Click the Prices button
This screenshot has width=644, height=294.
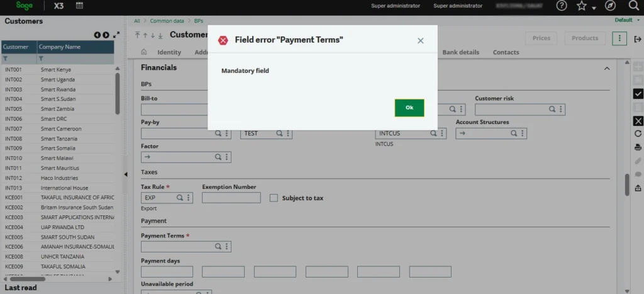[x=541, y=38]
